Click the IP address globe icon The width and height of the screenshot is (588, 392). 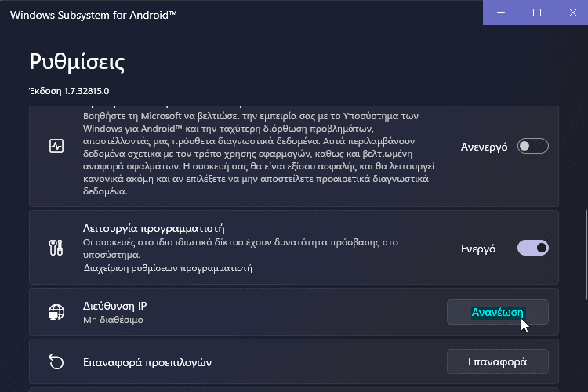point(56,311)
